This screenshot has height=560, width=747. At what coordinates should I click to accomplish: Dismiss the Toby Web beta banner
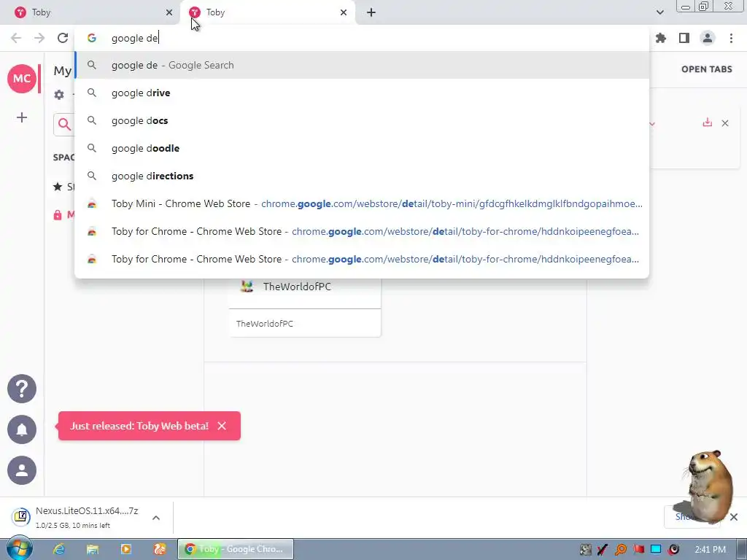tap(222, 426)
